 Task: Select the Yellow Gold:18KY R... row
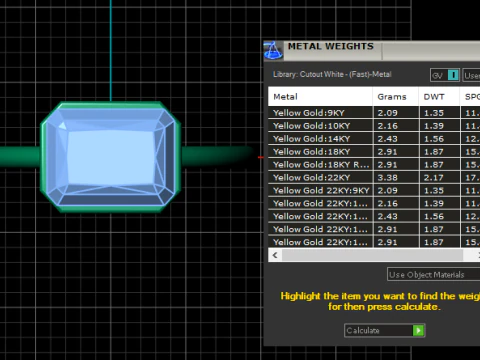374,165
